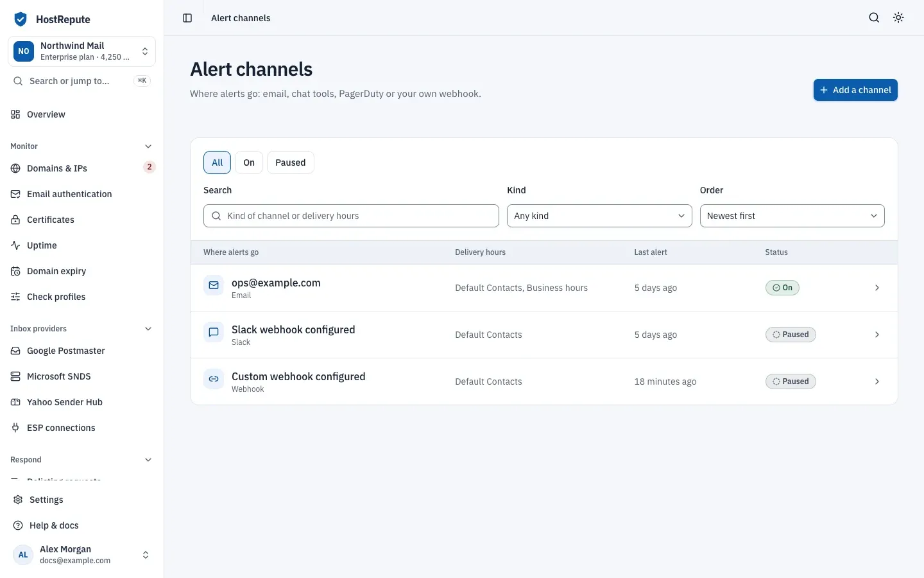924x578 pixels.
Task: Open Certificates page
Action: click(81, 220)
